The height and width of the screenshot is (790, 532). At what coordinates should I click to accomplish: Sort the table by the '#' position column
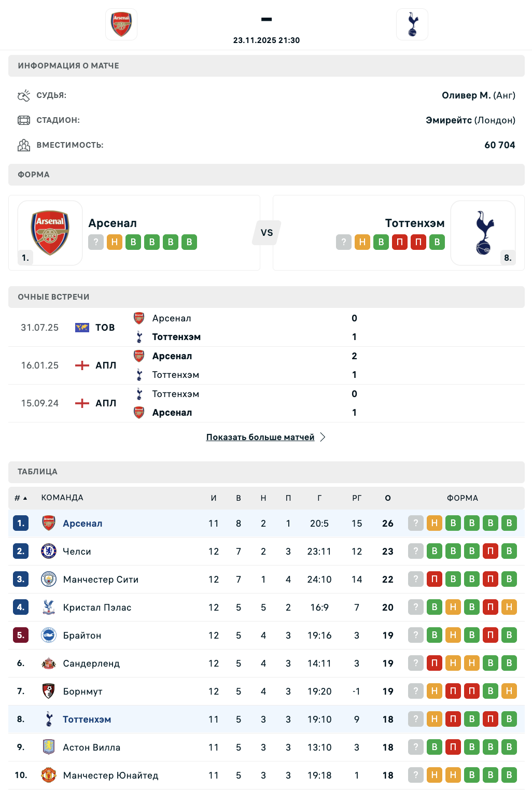pos(20,498)
